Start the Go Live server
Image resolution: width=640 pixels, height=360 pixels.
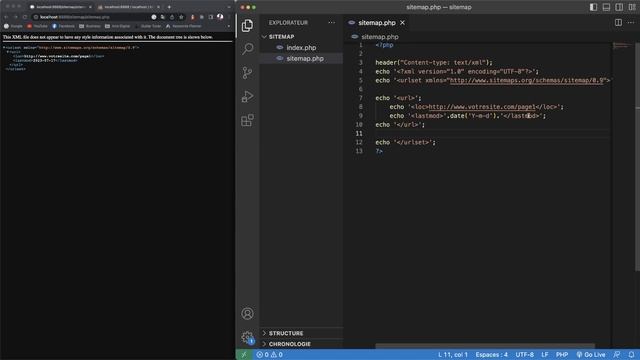tap(590, 355)
